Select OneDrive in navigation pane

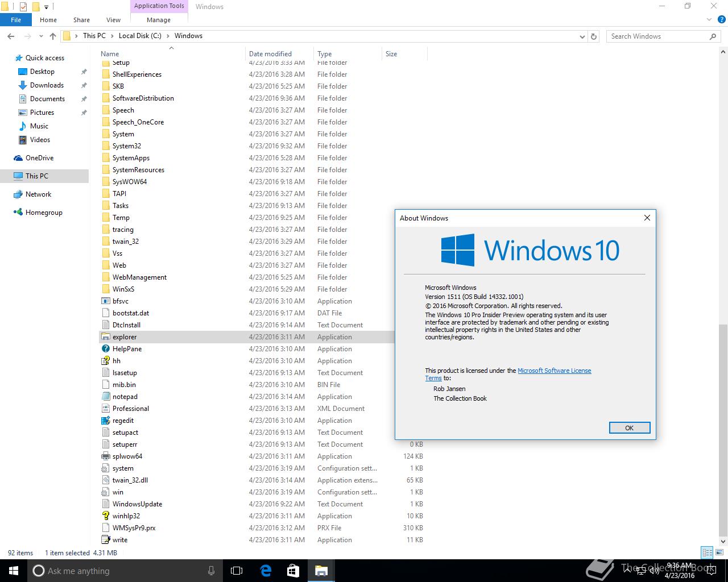click(x=39, y=158)
